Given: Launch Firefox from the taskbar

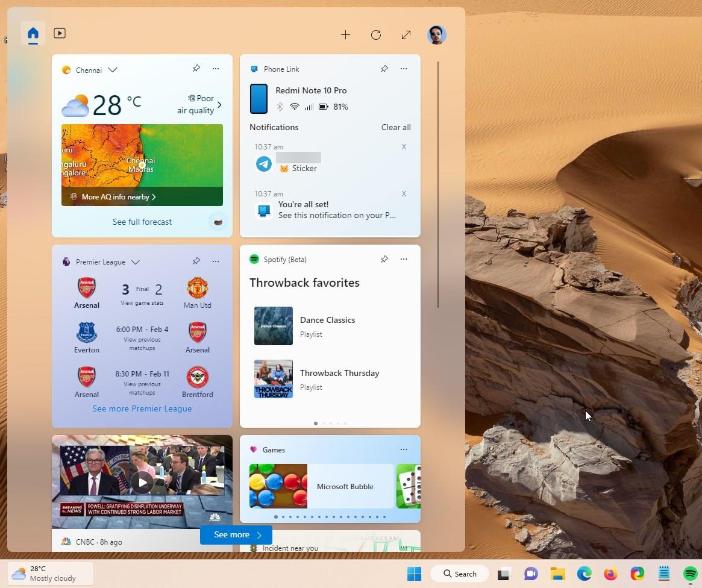Looking at the screenshot, I should click(610, 574).
